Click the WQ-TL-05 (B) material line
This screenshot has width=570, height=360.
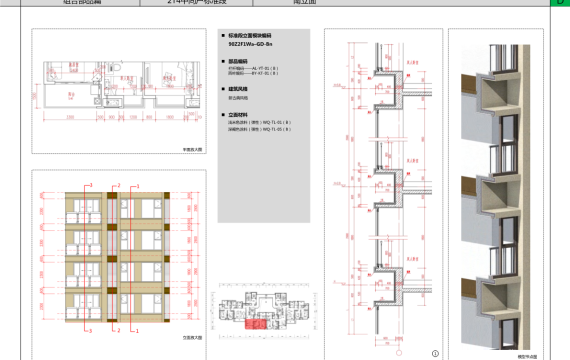pos(259,129)
